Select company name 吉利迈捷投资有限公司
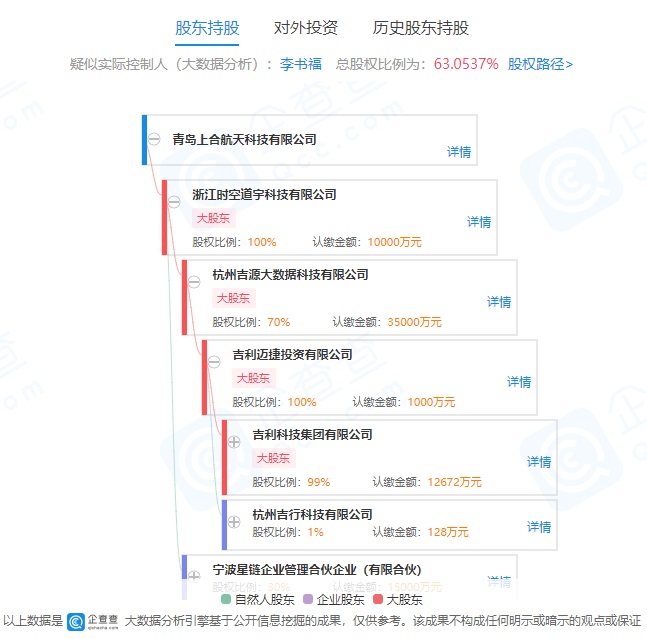 click(x=293, y=355)
